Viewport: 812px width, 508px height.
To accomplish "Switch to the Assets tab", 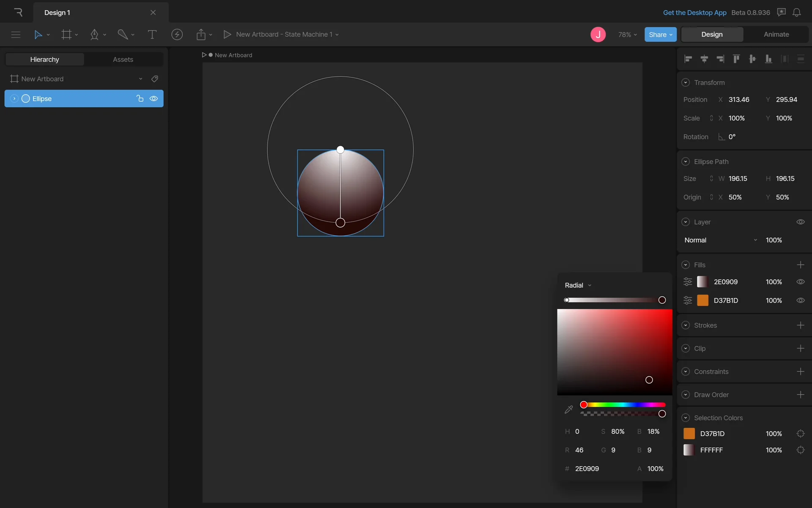I will pos(123,59).
